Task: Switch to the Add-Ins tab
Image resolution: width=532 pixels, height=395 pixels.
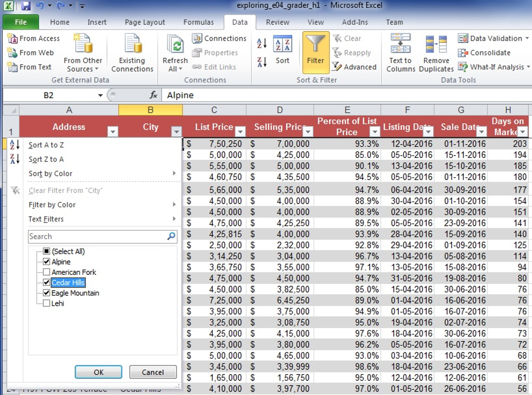Action: tap(355, 22)
